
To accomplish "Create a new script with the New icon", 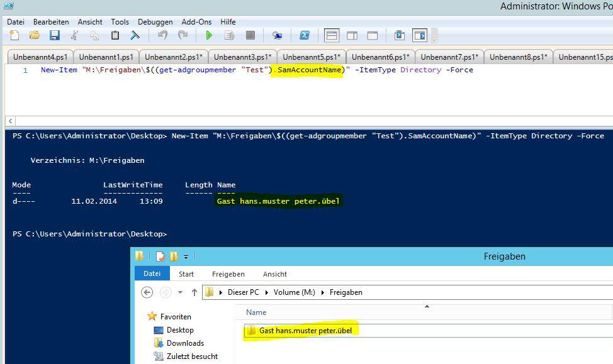I will [14, 36].
